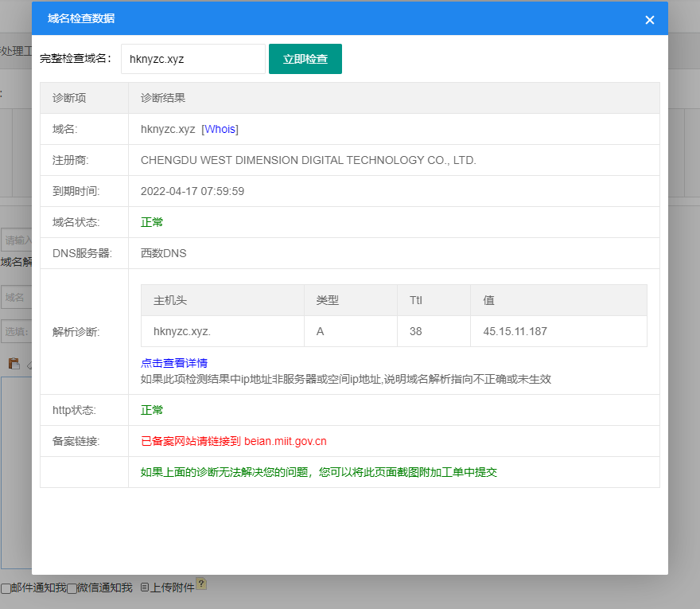Click the paste clipboard icon in editor
Image resolution: width=700 pixels, height=609 pixels.
14,364
